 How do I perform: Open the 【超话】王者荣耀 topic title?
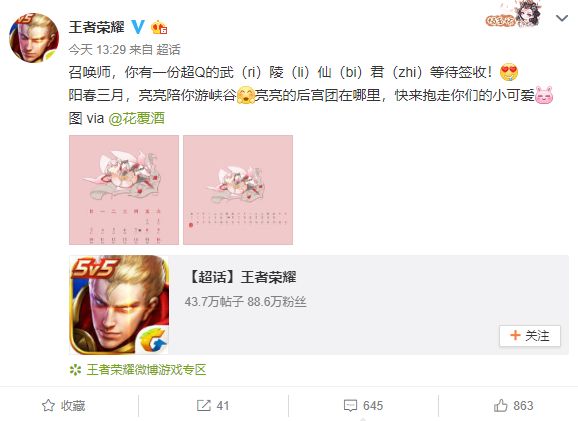(x=242, y=277)
